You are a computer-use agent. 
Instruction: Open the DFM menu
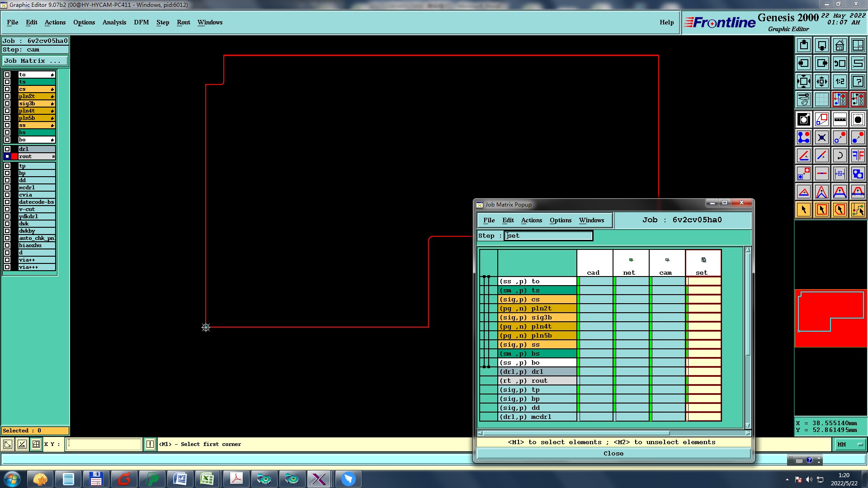[x=141, y=22]
